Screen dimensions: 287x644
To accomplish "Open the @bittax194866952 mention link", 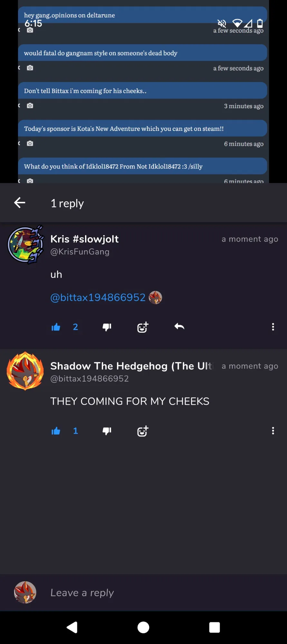I will point(98,297).
